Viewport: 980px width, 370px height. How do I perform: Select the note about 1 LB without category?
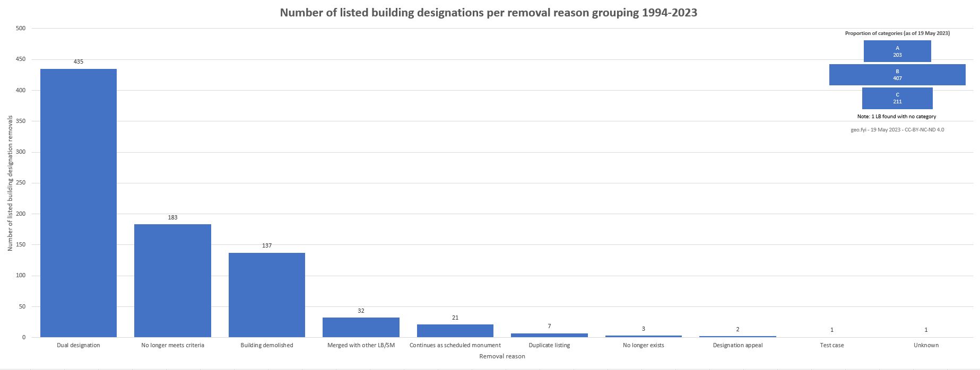click(x=897, y=117)
